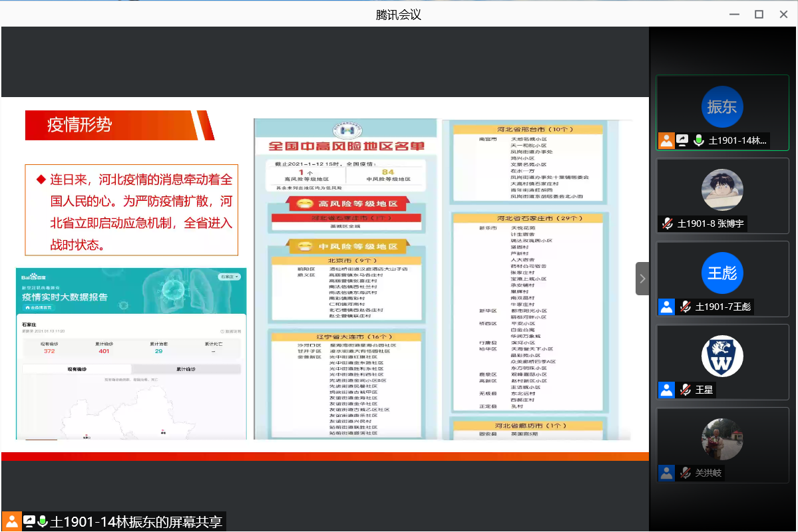The width and height of the screenshot is (798, 532).
Task: Click the screen-share icon in the bottom screen-share label
Action: pos(29,521)
